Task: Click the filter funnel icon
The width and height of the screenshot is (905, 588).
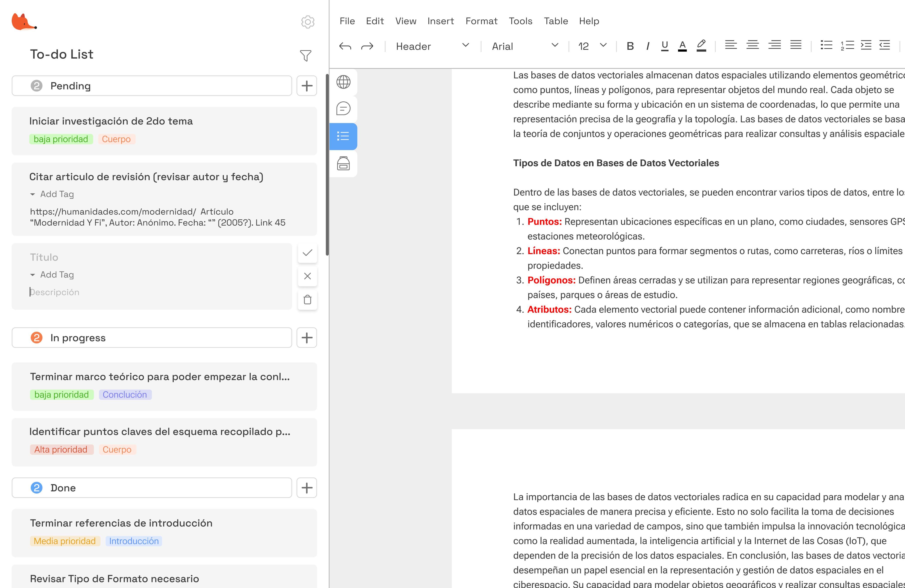Action: click(x=305, y=55)
